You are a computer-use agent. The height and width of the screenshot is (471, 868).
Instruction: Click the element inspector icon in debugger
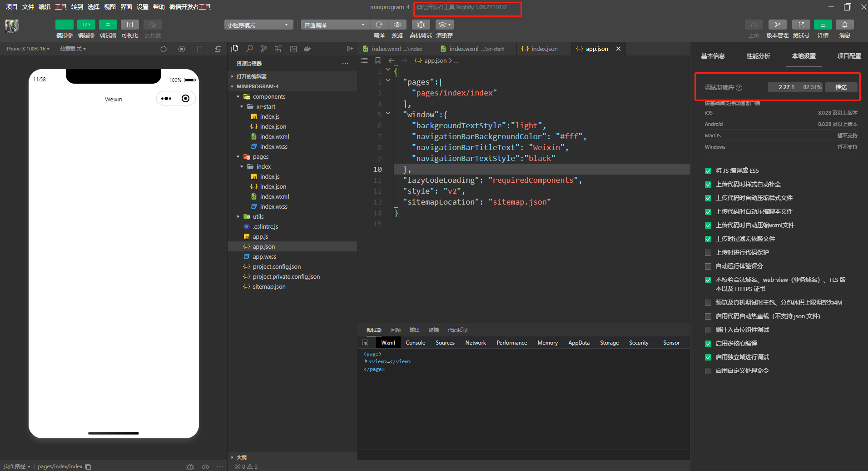coord(365,343)
